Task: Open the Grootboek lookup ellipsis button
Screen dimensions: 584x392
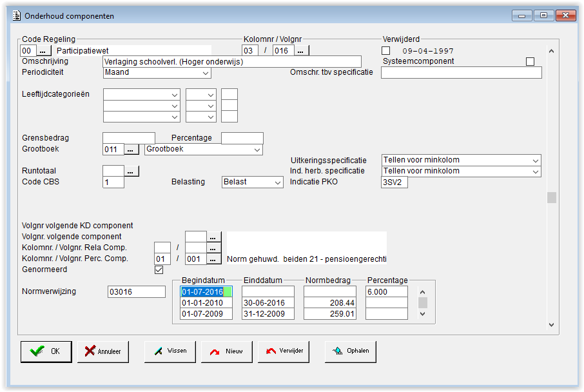Action: click(131, 150)
